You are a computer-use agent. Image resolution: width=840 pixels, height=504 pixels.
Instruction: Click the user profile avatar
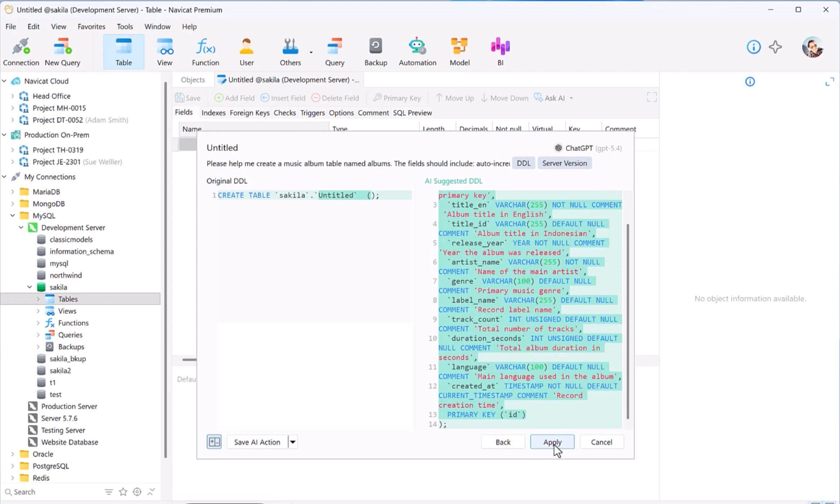(812, 47)
